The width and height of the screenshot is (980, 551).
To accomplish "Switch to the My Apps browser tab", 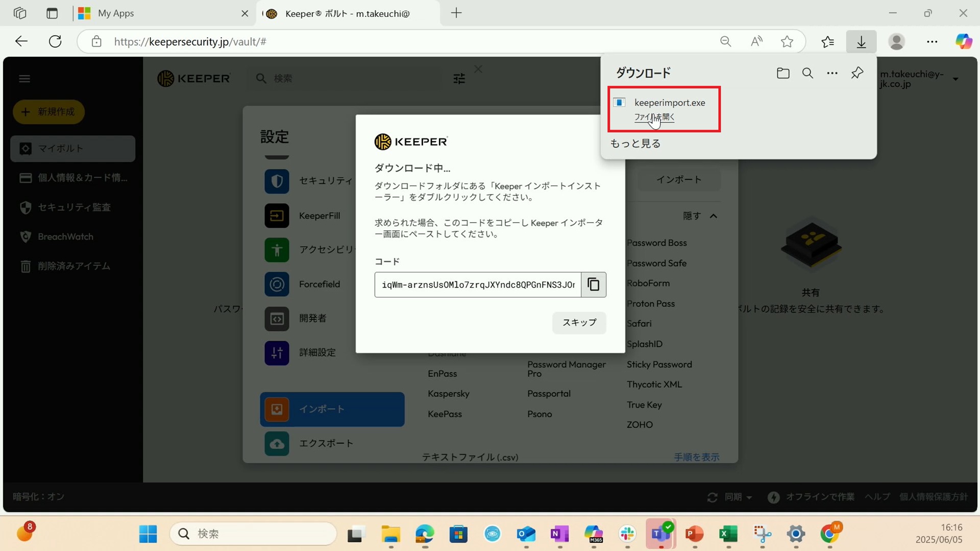I will (116, 13).
